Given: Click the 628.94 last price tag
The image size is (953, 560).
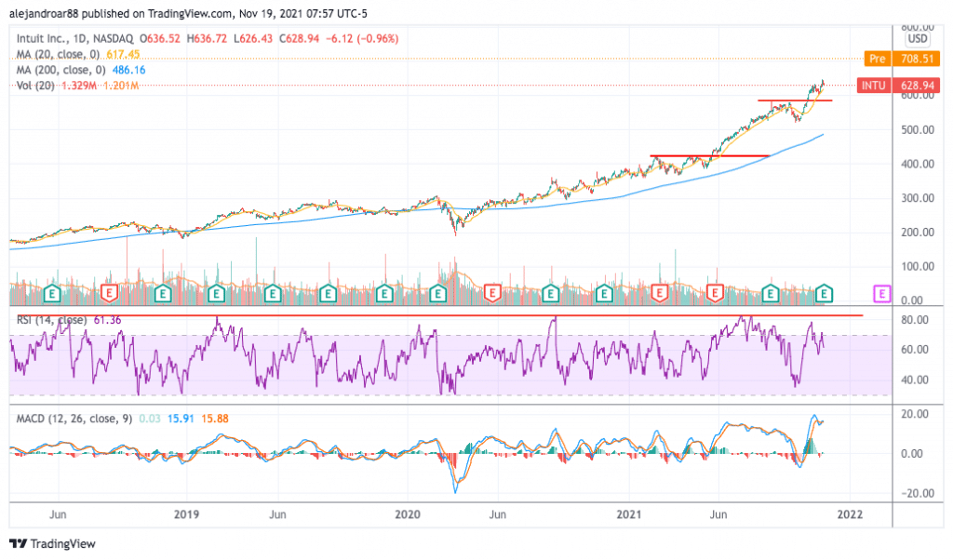Looking at the screenshot, I should [917, 85].
